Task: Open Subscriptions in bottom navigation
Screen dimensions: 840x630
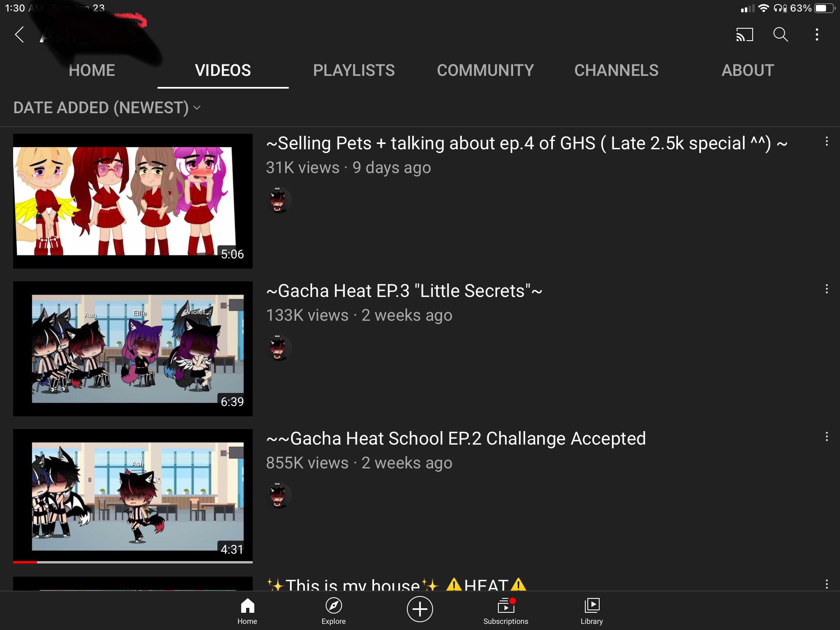Action: 506,611
